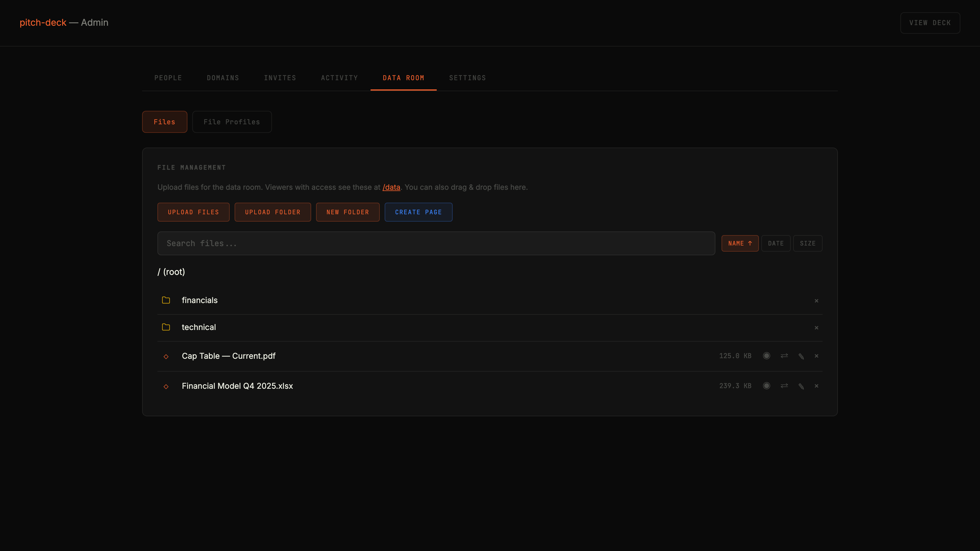980x551 pixels.
Task: Remove the financials folder with its x control
Action: tap(816, 300)
